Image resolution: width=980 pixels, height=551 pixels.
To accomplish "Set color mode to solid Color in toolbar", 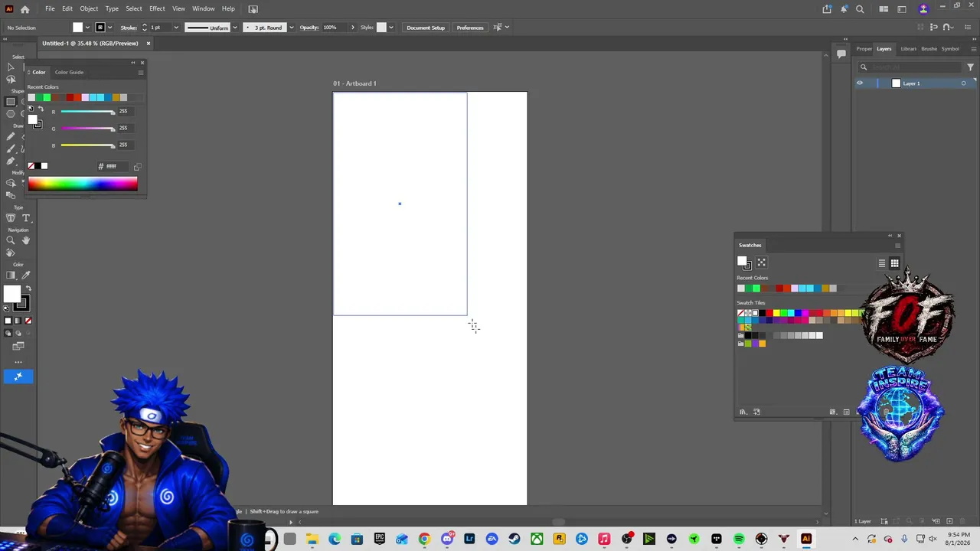I will click(8, 321).
